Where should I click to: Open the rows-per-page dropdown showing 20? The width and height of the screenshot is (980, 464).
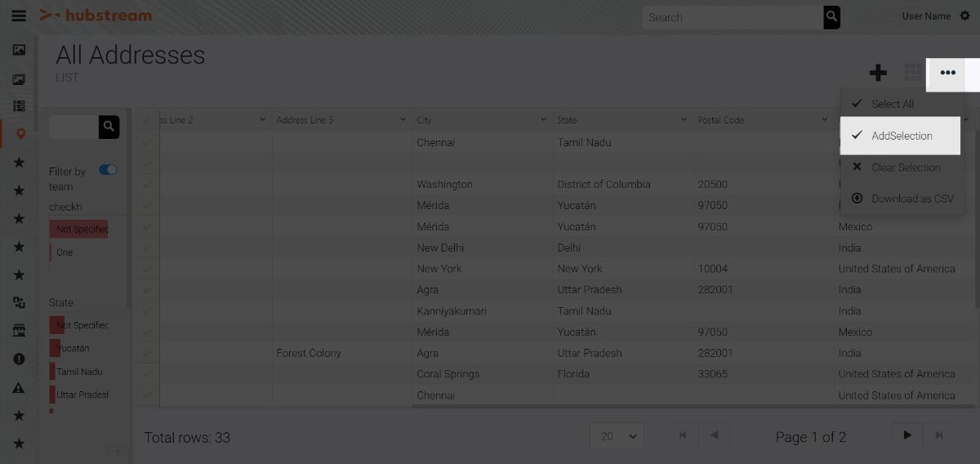coord(617,436)
